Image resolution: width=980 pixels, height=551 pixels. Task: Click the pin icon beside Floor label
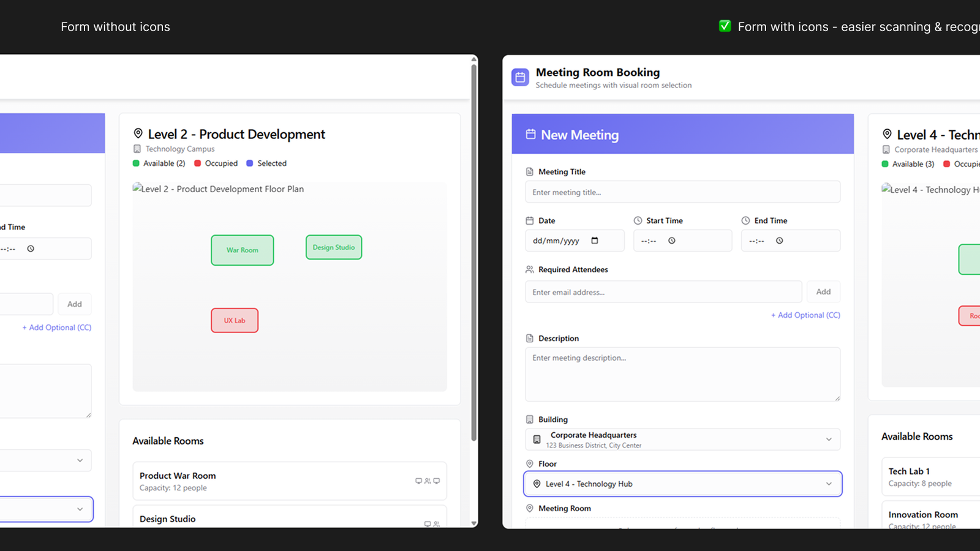(x=530, y=464)
